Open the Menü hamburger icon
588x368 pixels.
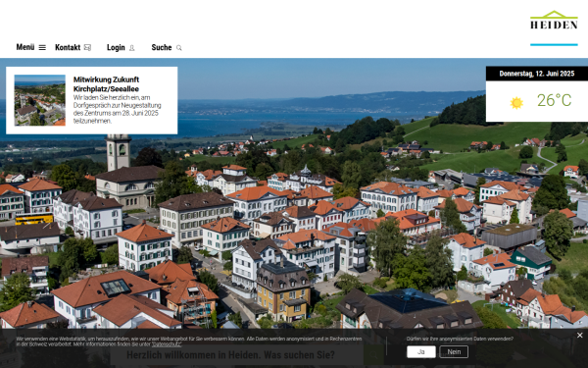pyautogui.click(x=42, y=48)
